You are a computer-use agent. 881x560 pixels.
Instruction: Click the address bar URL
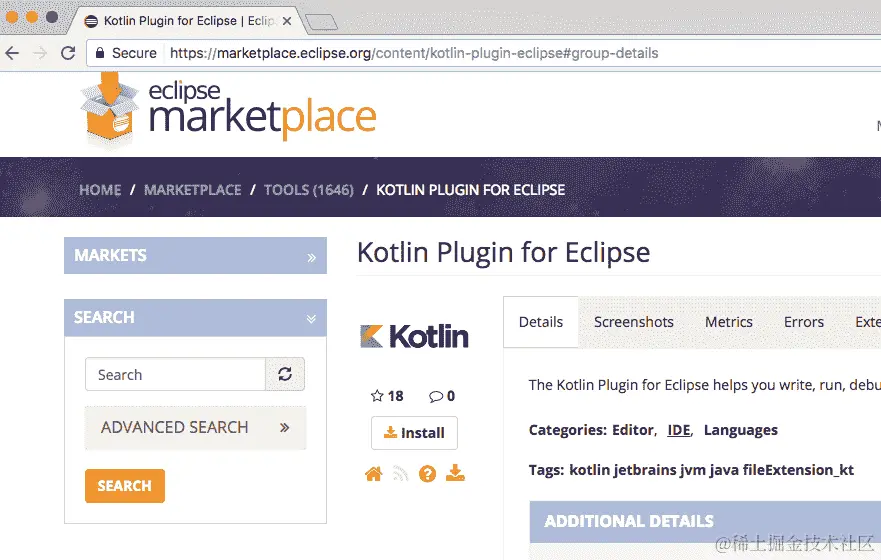pyautogui.click(x=414, y=53)
